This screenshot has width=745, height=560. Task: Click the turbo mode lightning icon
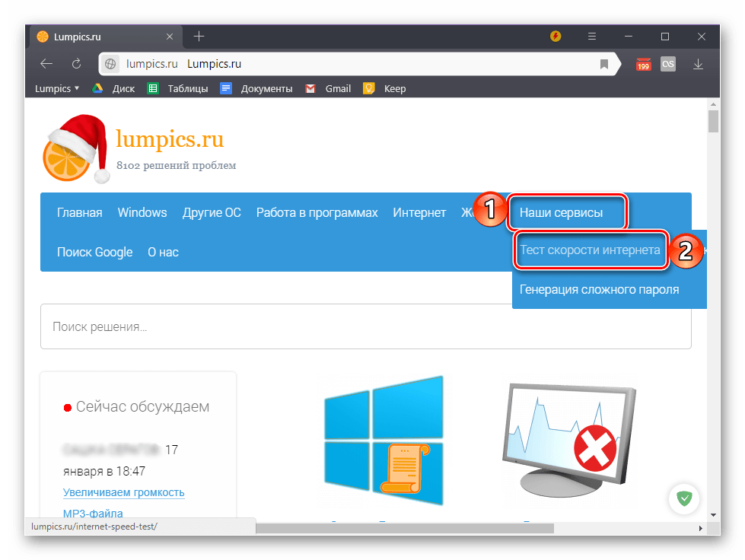pyautogui.click(x=556, y=37)
